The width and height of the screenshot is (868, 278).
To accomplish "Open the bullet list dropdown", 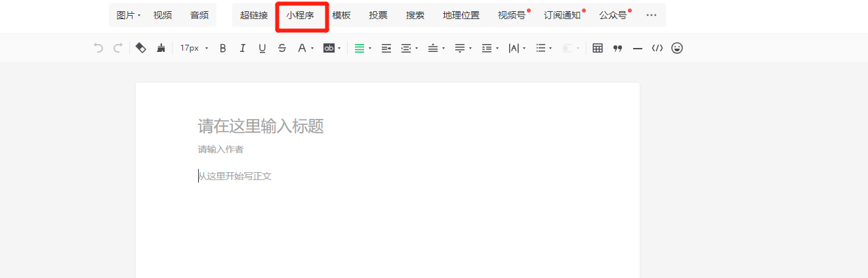I will coord(544,48).
